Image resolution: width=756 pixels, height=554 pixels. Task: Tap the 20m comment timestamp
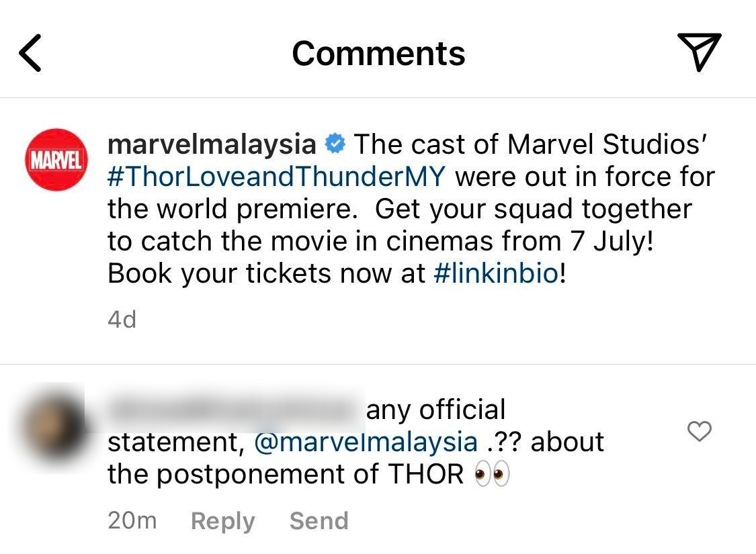click(132, 521)
